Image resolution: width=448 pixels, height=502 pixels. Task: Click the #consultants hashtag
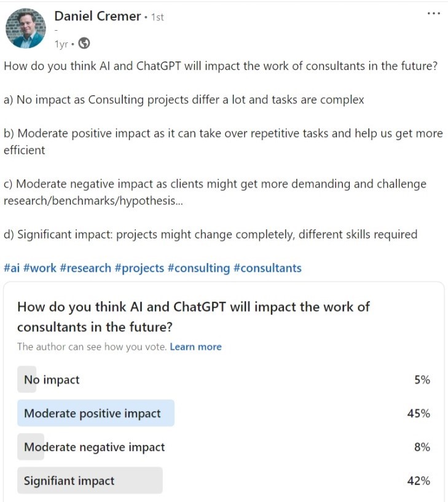tap(268, 268)
